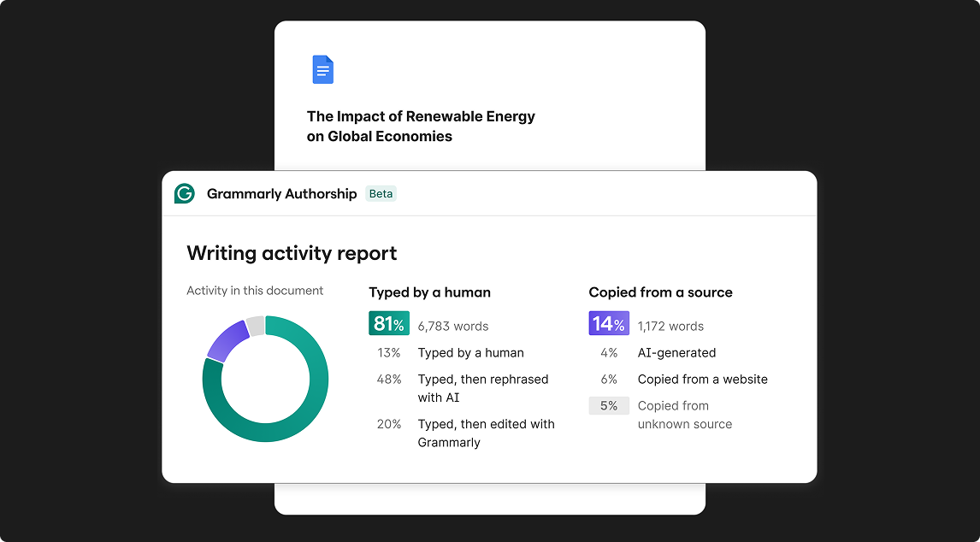This screenshot has height=542, width=980.
Task: Click the 6% value
Action: 609,380
